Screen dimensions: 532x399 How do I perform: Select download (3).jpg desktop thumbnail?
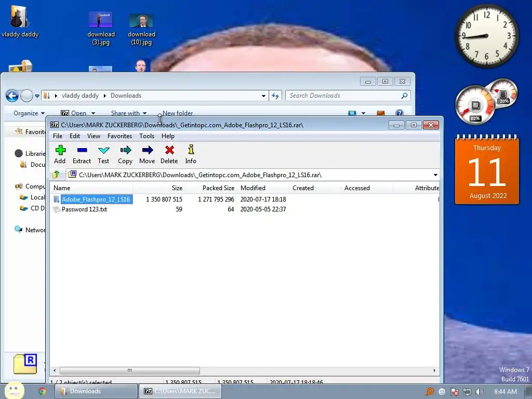pyautogui.click(x=100, y=20)
